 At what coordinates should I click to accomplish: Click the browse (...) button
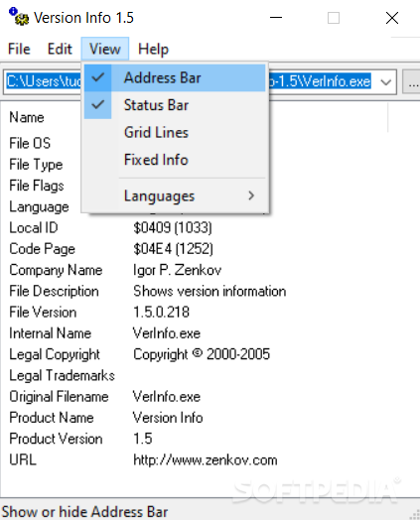411,82
